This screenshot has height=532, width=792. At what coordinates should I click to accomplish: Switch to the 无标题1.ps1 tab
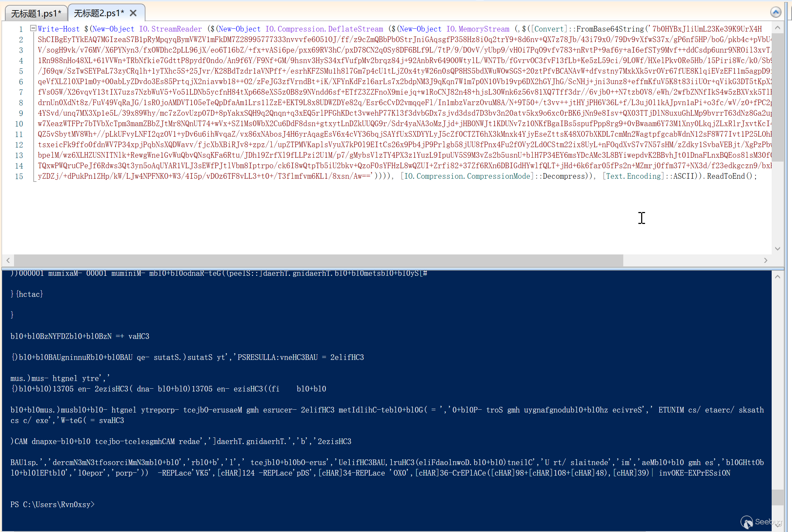pos(36,13)
